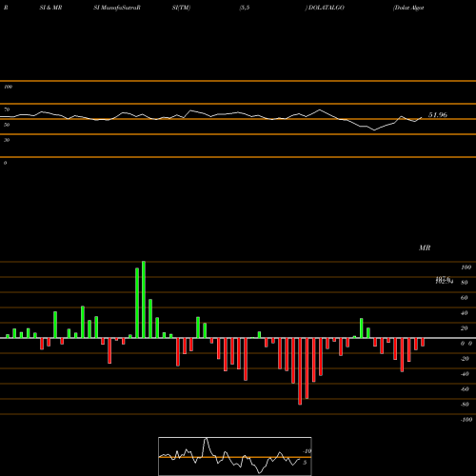This screenshot has width=476, height=476.
Task: Click the Dolat Algot name in header
Action: 408,8
